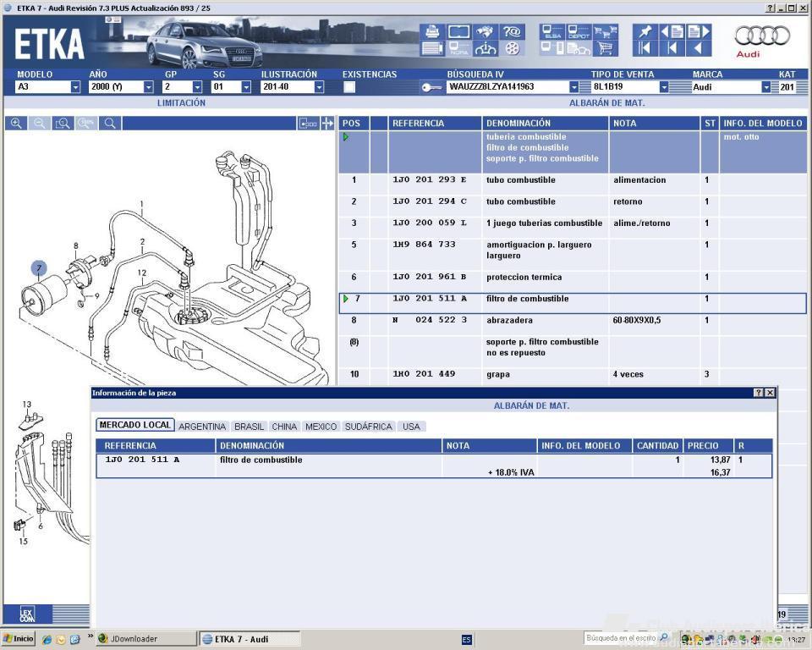Screen dimensions: 812x650
Task: Open the ?@ help contact icon
Action: click(512, 31)
